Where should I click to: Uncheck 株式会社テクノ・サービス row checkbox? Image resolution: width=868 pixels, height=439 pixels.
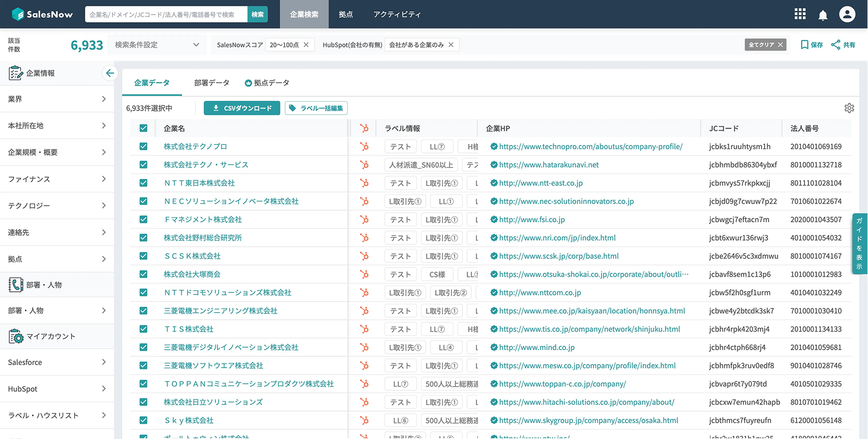point(144,165)
